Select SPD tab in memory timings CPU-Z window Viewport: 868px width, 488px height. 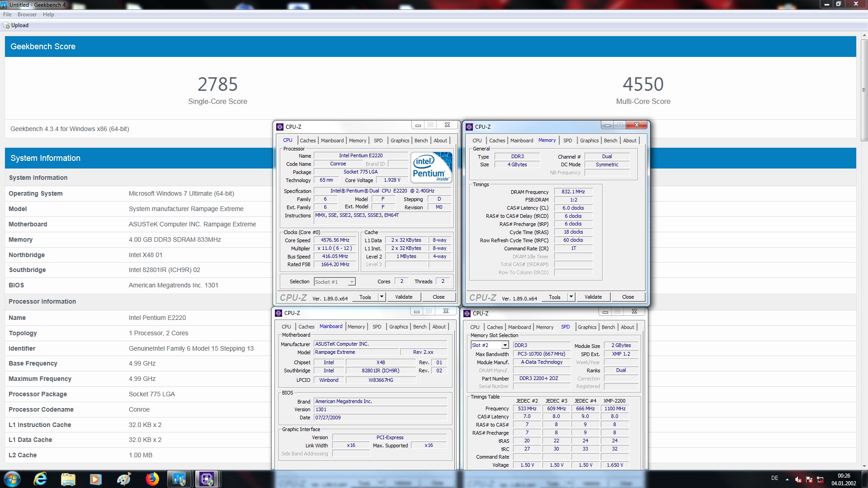click(568, 141)
